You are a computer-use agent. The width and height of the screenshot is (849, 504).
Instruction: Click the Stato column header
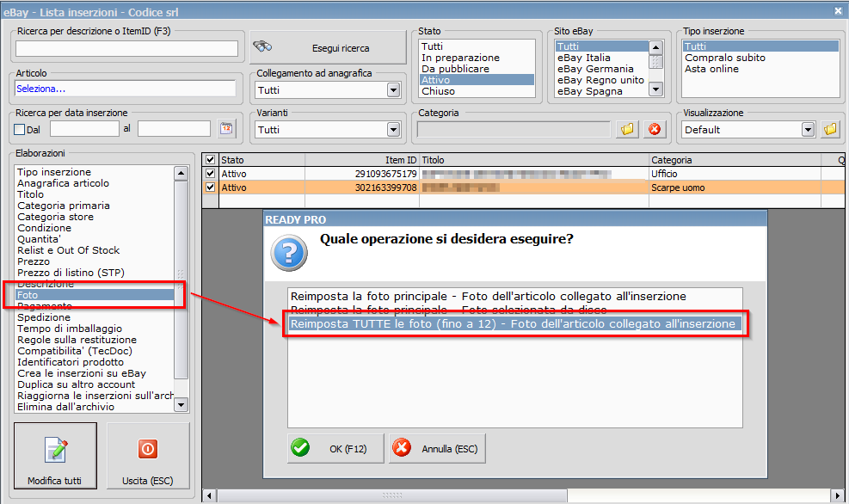point(262,160)
